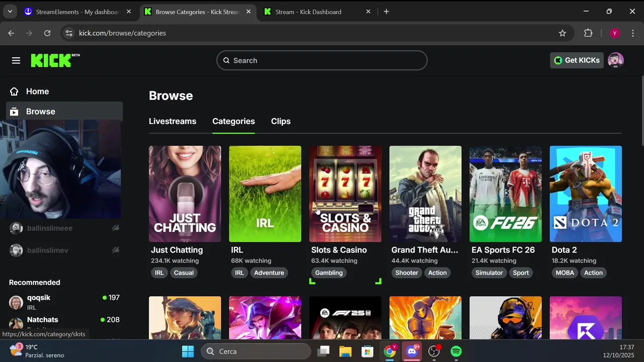Image resolution: width=644 pixels, height=362 pixels.
Task: Switch to StreamElements dashboard tab
Action: [x=72, y=12]
